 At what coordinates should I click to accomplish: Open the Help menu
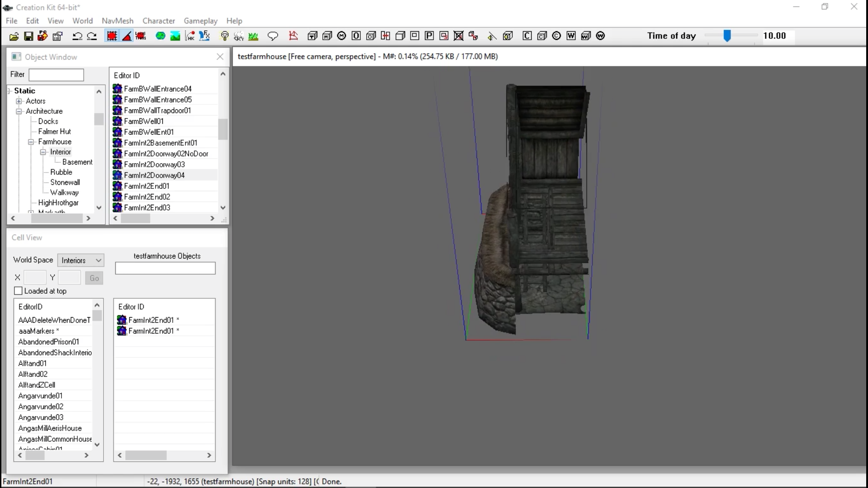pos(234,21)
